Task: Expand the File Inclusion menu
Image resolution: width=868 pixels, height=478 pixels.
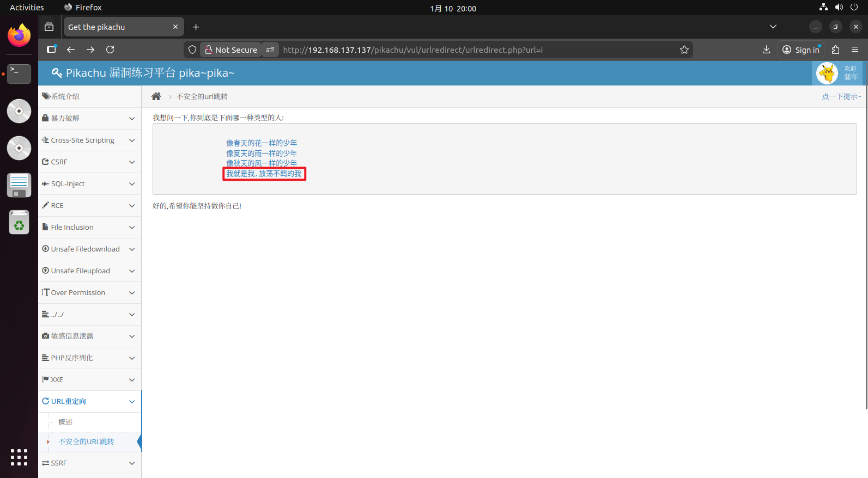Action: [90, 227]
